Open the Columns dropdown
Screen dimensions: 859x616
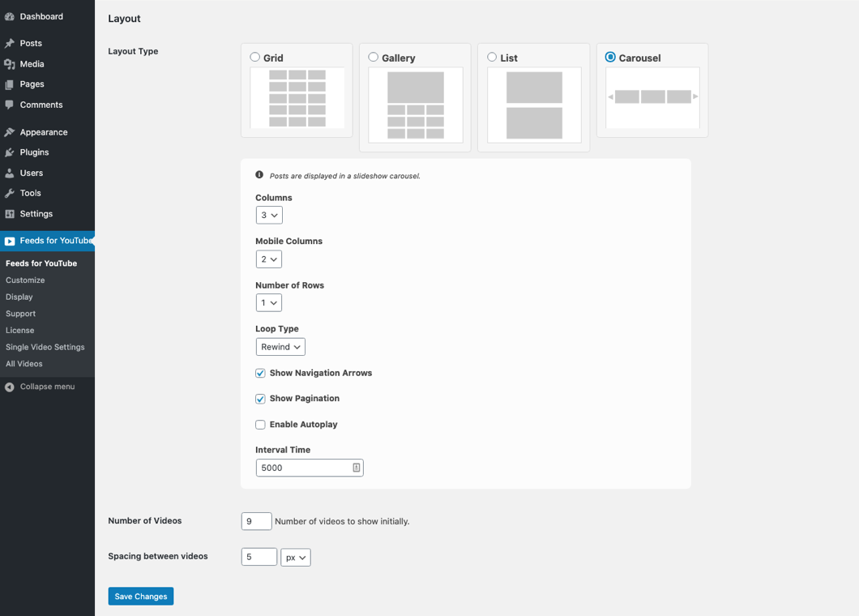coord(269,216)
